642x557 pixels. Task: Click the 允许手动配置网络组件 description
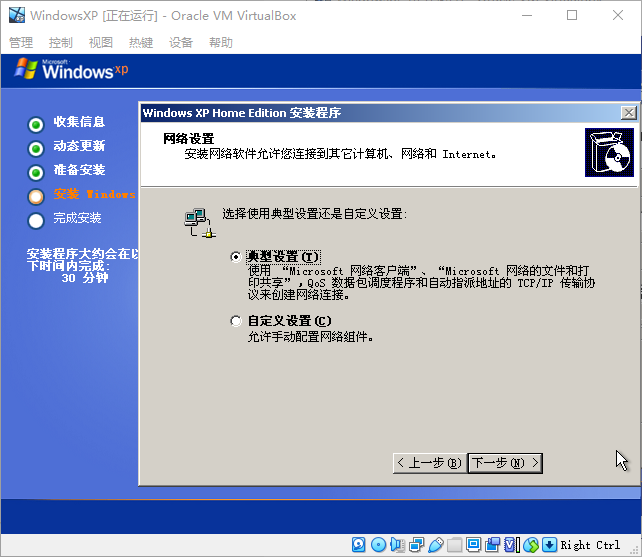point(310,337)
